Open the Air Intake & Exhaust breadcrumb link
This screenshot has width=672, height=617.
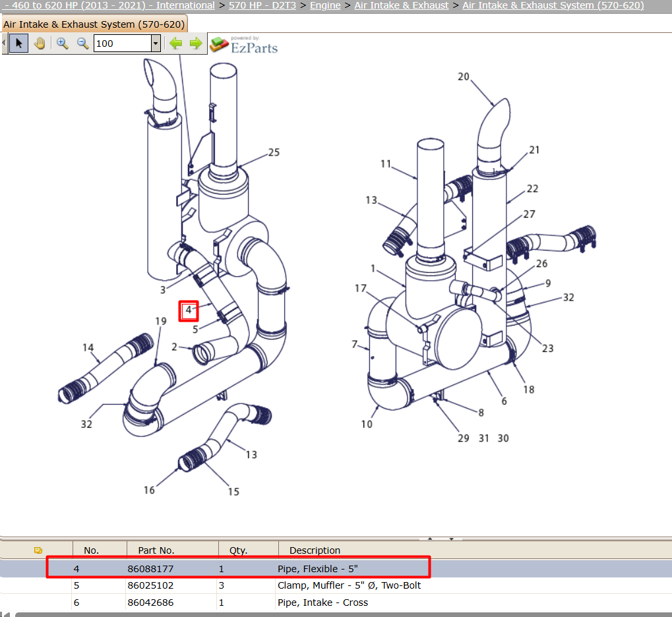point(401,5)
